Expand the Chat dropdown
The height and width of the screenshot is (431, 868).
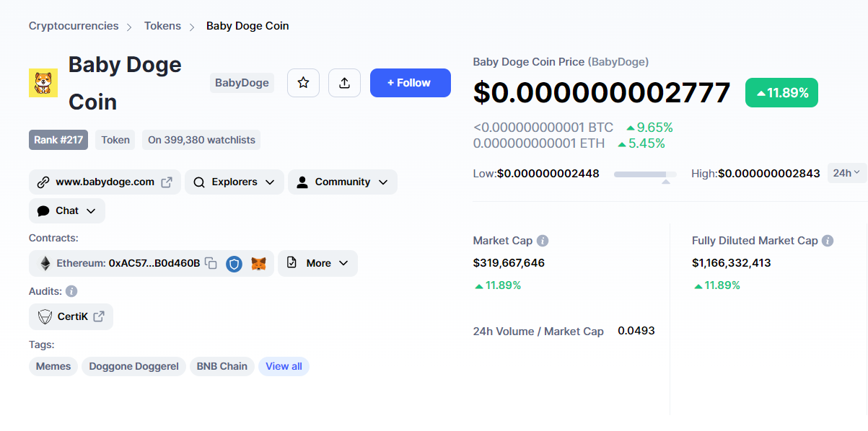[x=67, y=210]
